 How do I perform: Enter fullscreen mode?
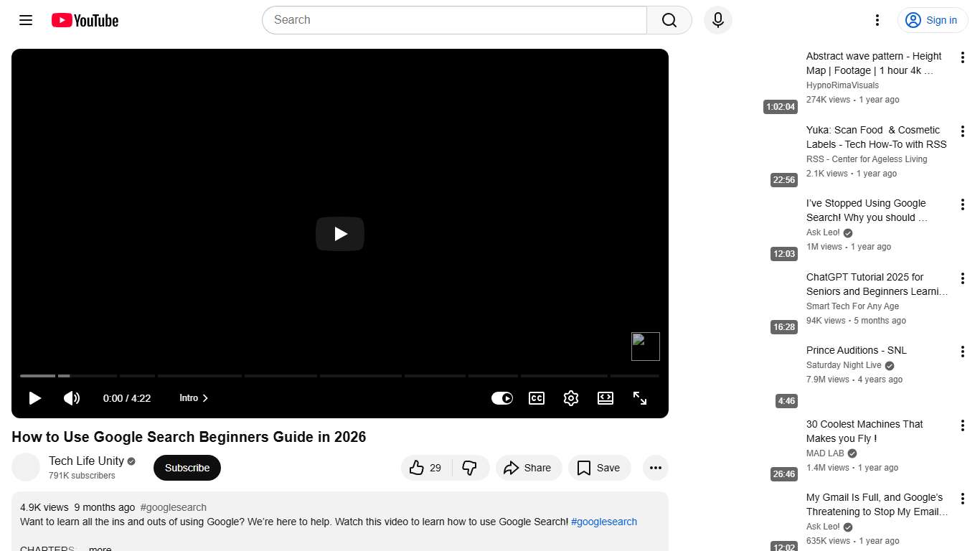[x=639, y=398]
